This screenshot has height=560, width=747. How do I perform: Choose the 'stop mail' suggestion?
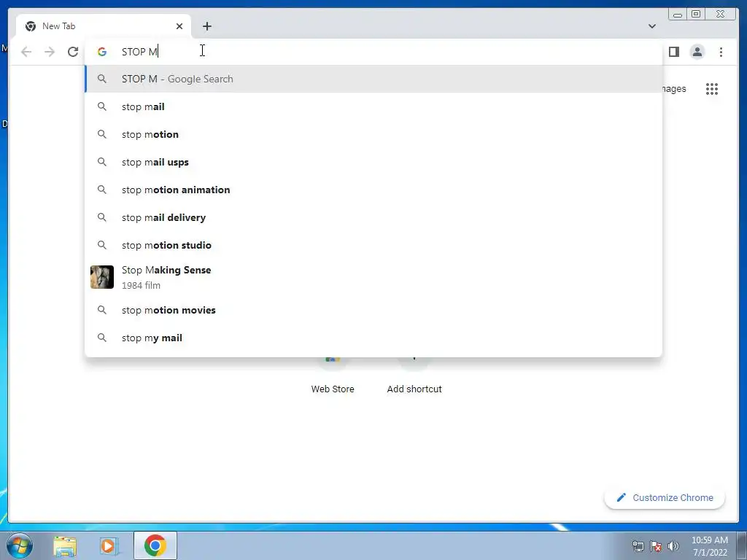point(373,106)
